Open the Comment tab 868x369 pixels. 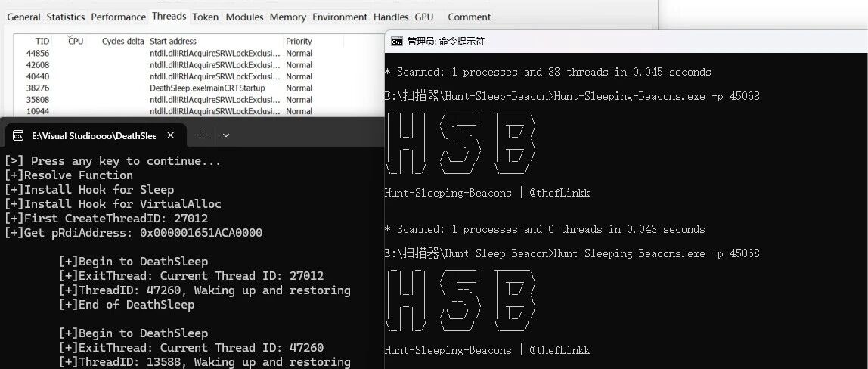(x=469, y=17)
